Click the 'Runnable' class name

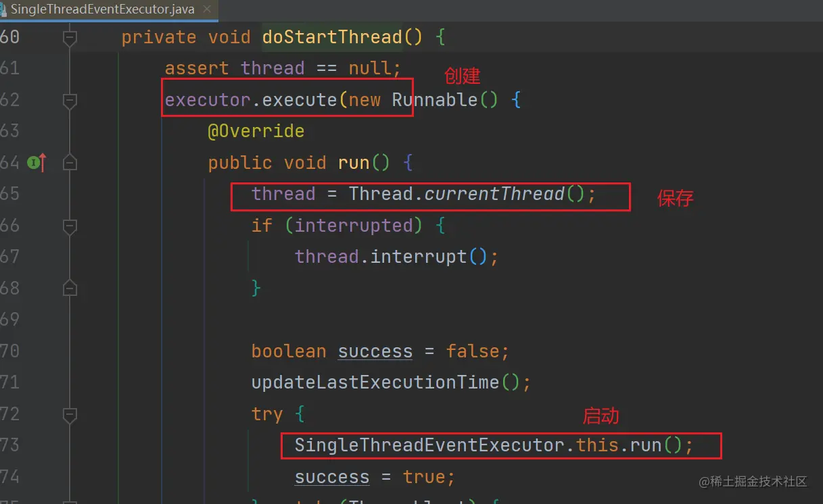pos(435,100)
